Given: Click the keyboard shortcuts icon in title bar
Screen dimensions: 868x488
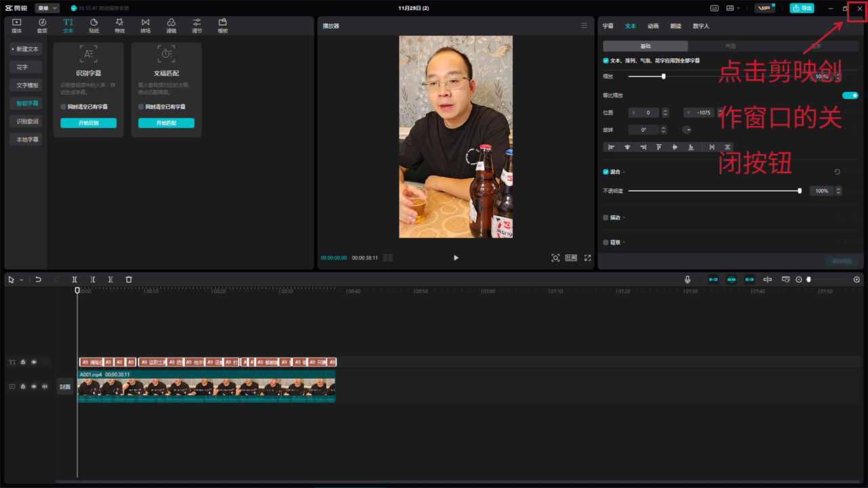Looking at the screenshot, I should 714,8.
